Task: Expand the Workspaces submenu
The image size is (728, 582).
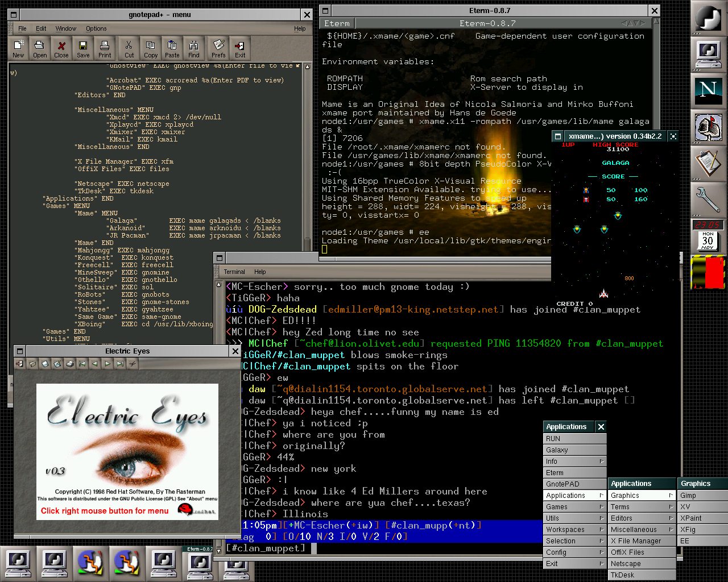Action: pyautogui.click(x=575, y=530)
